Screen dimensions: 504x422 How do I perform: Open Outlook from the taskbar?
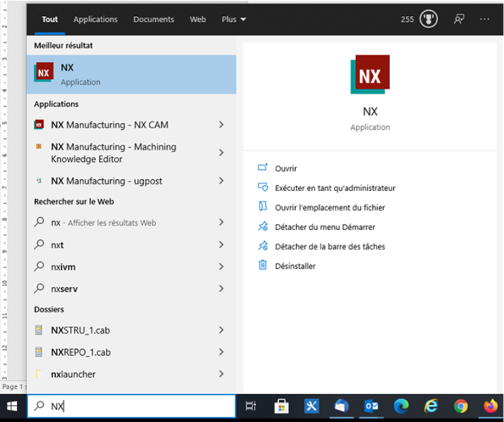click(371, 406)
